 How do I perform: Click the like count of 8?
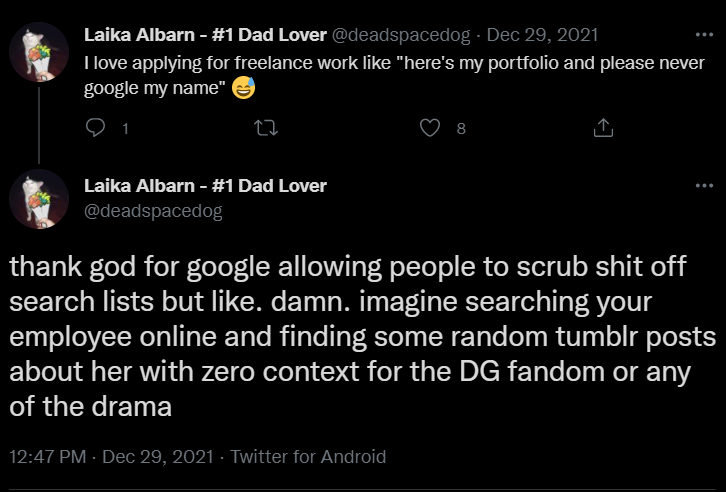tap(460, 128)
